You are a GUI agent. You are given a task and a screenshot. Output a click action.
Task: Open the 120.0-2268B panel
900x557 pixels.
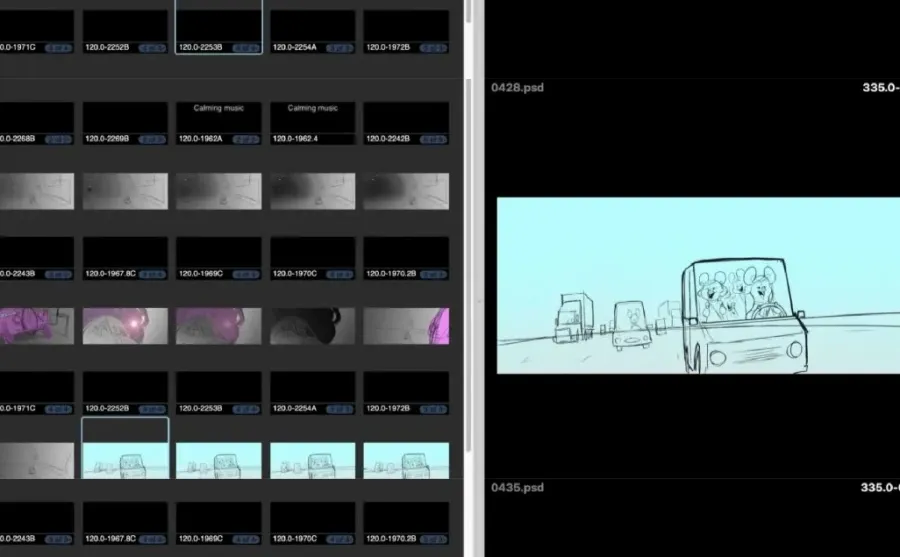pos(37,123)
